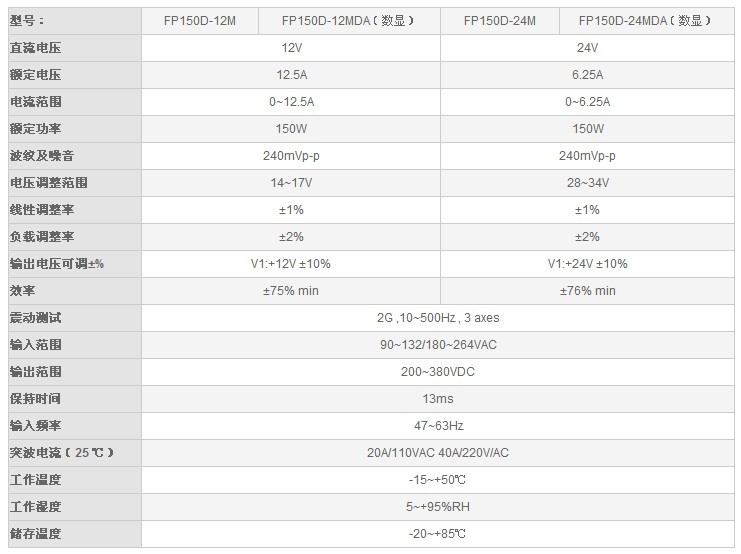Click the 14~17V voltage adjustment value
Screen dimensions: 741x554
point(292,182)
